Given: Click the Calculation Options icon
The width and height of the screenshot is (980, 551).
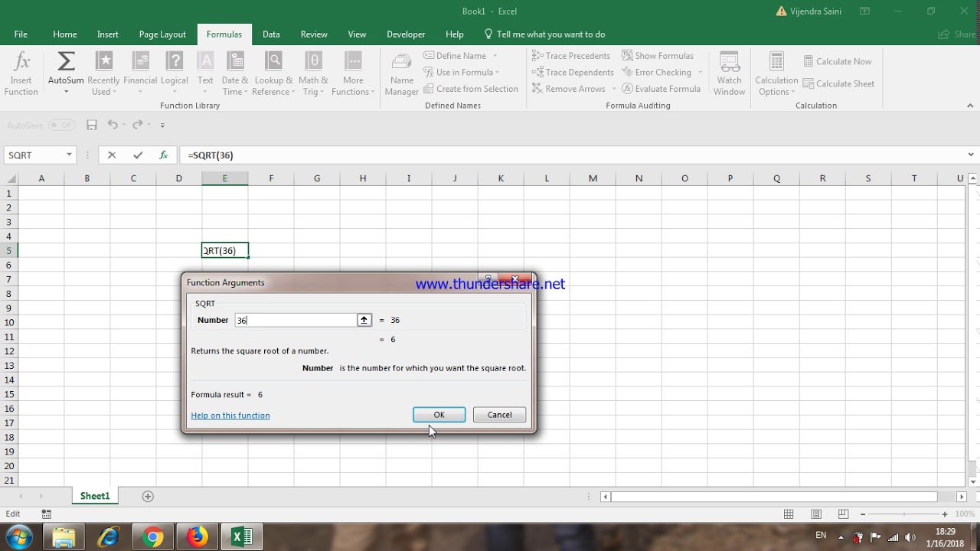Looking at the screenshot, I should (776, 62).
